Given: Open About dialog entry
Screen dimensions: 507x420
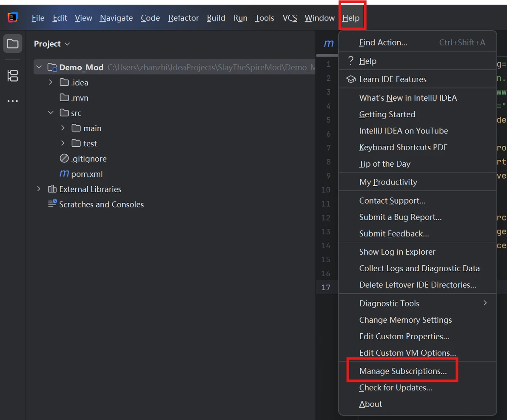Looking at the screenshot, I should [418, 404].
